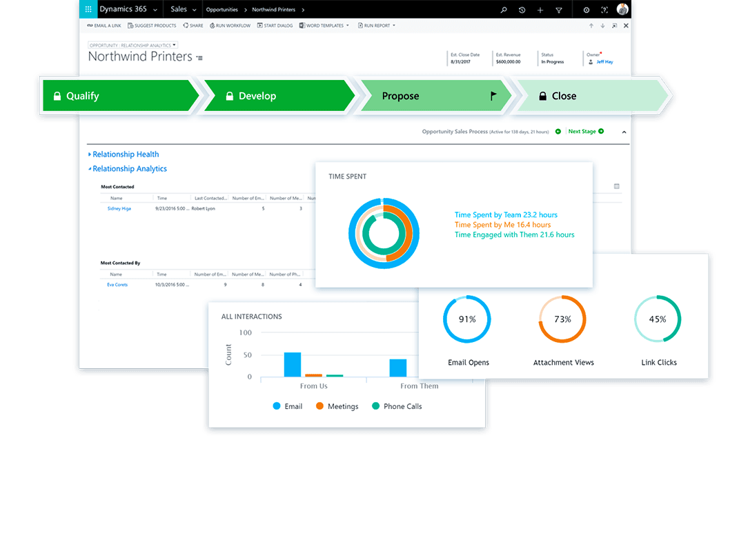Click grid view icon beside Most Contacted
748x560 pixels.
(x=616, y=186)
